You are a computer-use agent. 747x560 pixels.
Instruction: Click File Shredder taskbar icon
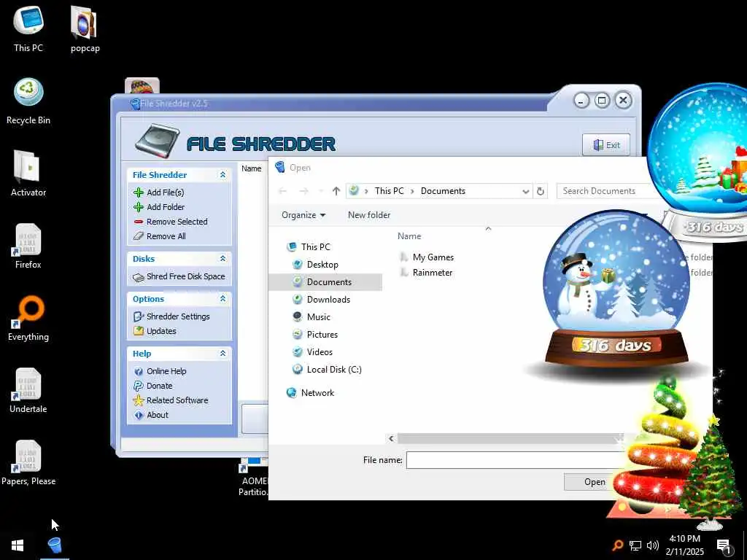[55, 545]
